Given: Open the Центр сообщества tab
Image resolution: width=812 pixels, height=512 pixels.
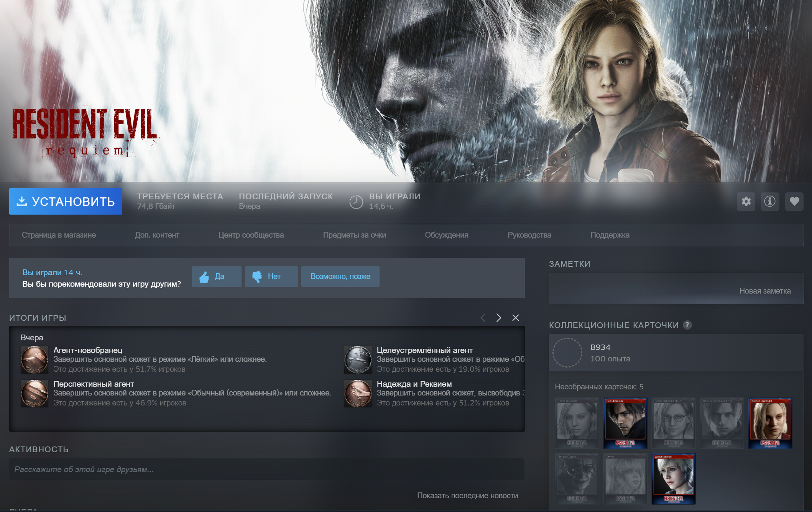Looking at the screenshot, I should (x=251, y=235).
